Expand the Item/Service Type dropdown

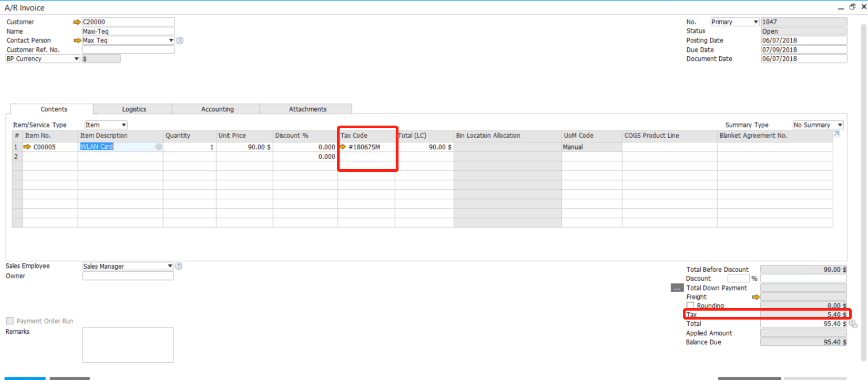click(124, 125)
